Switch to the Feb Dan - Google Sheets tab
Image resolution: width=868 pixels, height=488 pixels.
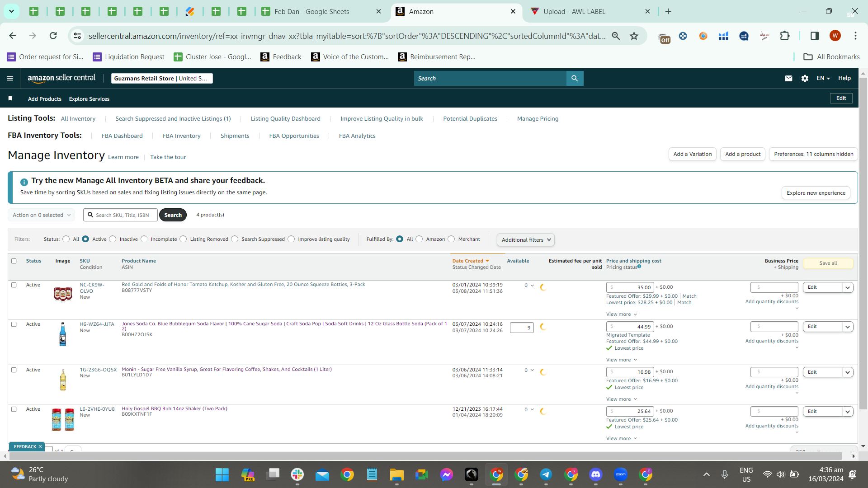(x=321, y=12)
